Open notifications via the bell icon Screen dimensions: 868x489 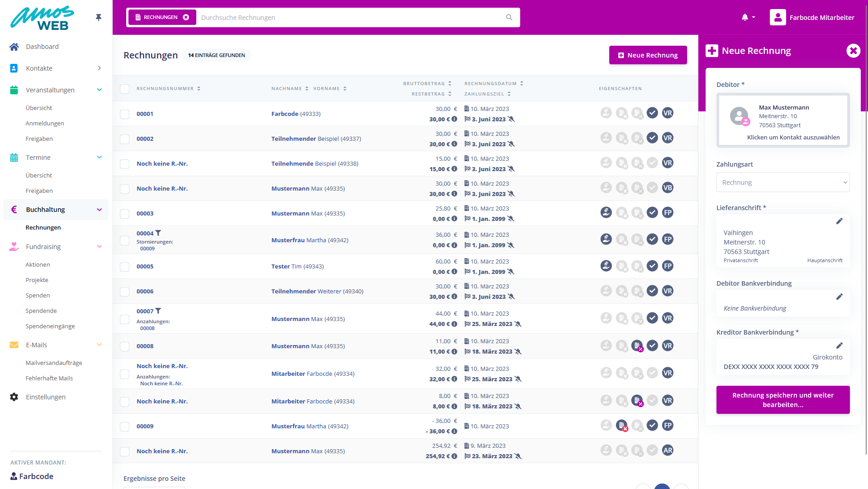(x=745, y=18)
